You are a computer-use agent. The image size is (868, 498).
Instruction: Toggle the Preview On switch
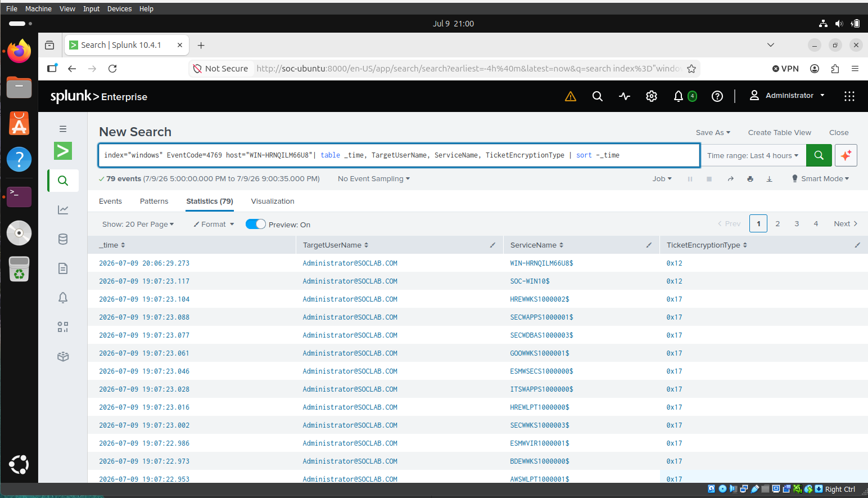pyautogui.click(x=256, y=224)
